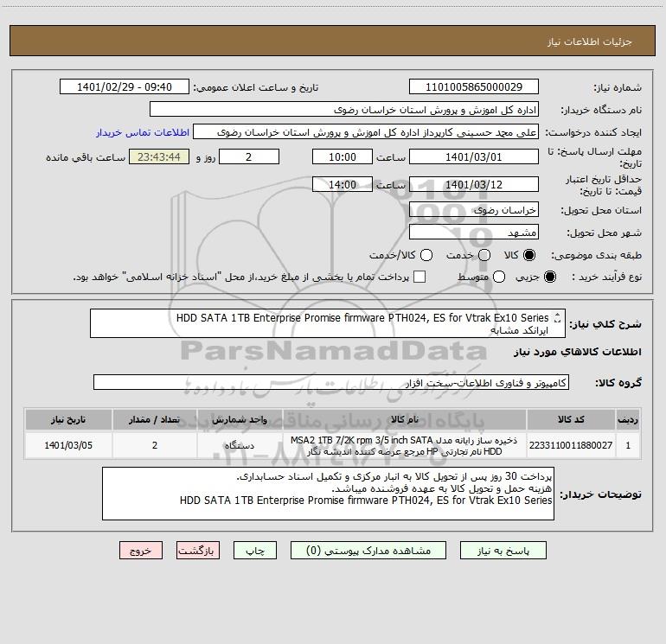The image size is (666, 644).
Task: Click the response deadline date 1401/03/01
Action: coord(474,156)
